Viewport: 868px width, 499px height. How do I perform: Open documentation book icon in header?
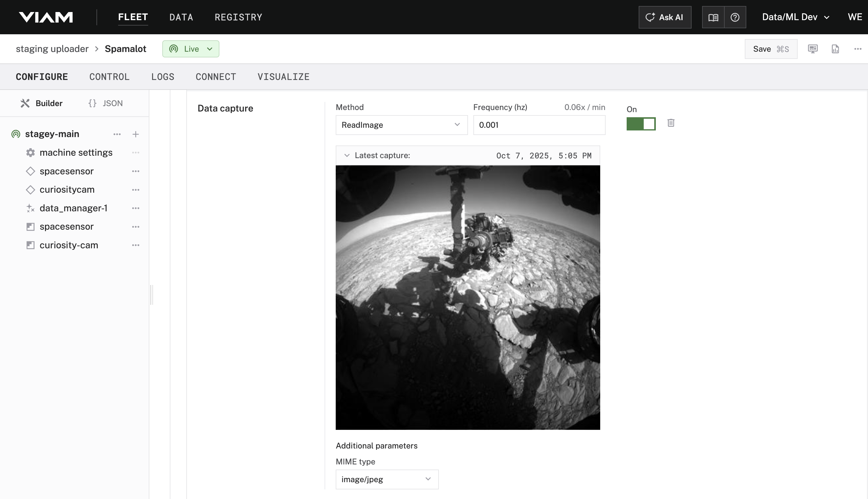pyautogui.click(x=713, y=17)
